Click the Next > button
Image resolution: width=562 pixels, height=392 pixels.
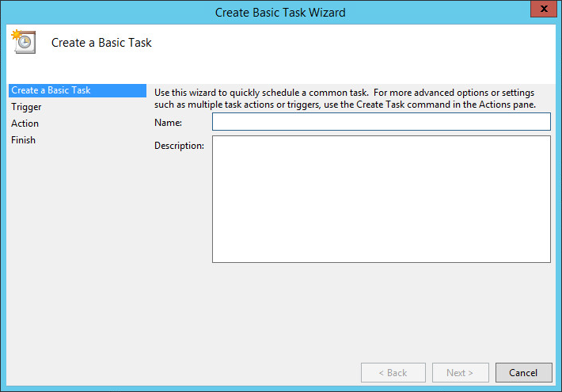[460, 372]
